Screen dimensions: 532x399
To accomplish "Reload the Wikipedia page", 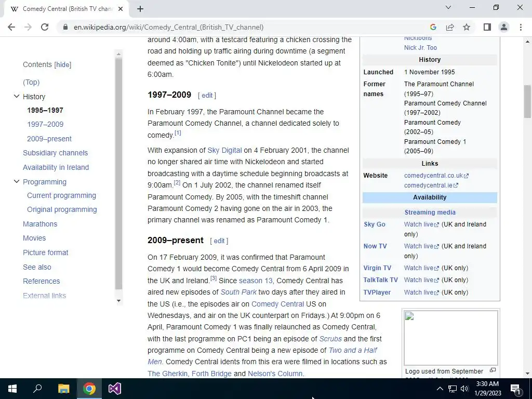I will pos(45,27).
